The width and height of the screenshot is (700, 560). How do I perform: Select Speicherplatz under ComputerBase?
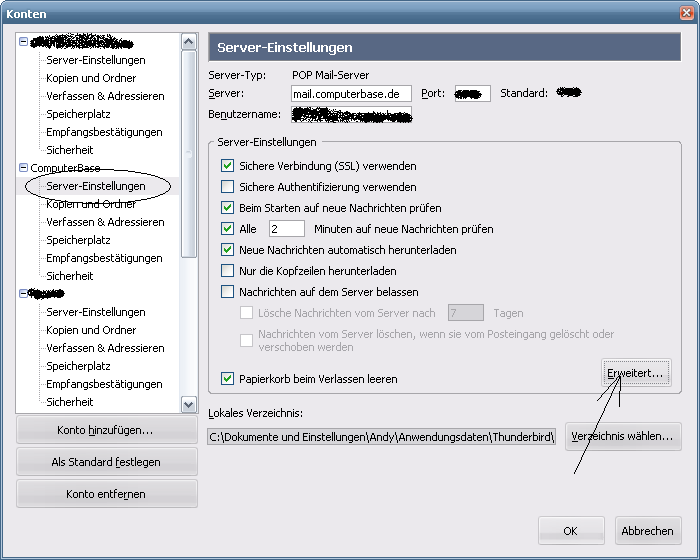coord(79,240)
